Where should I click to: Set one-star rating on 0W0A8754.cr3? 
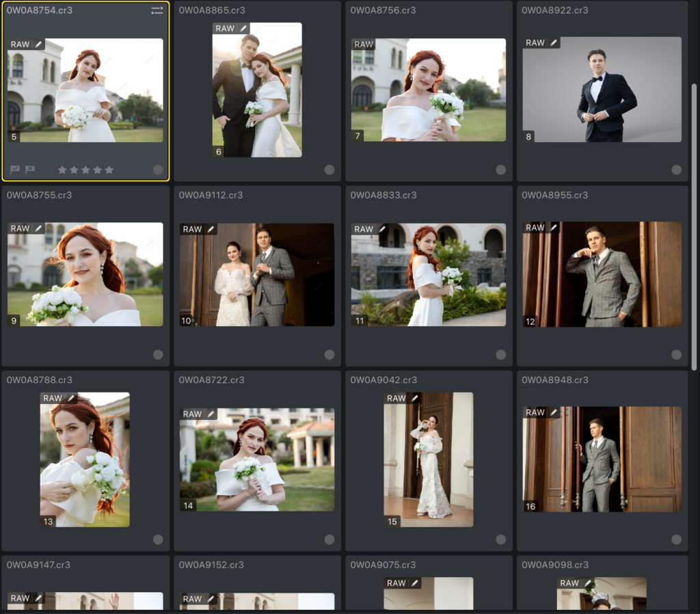[62, 170]
